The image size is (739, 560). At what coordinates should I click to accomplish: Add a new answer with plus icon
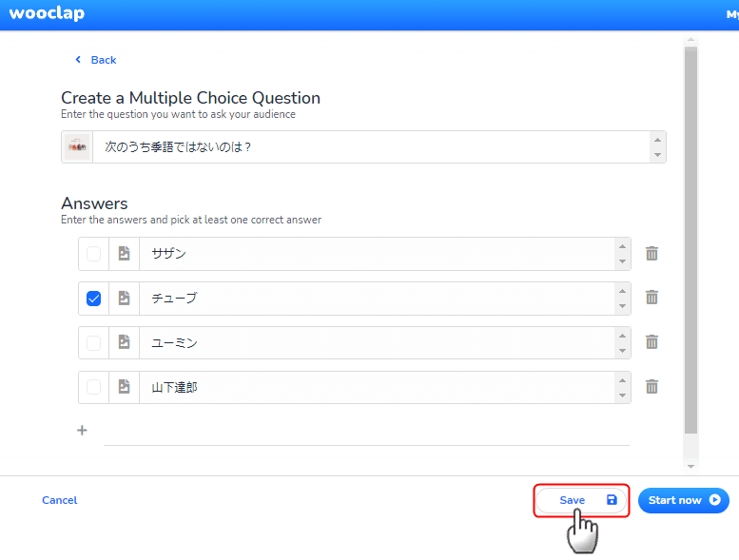[82, 431]
